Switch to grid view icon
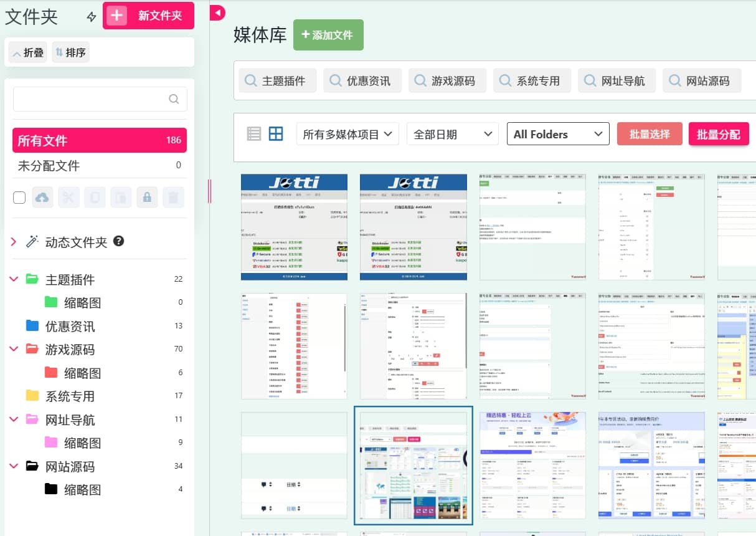 tap(275, 133)
